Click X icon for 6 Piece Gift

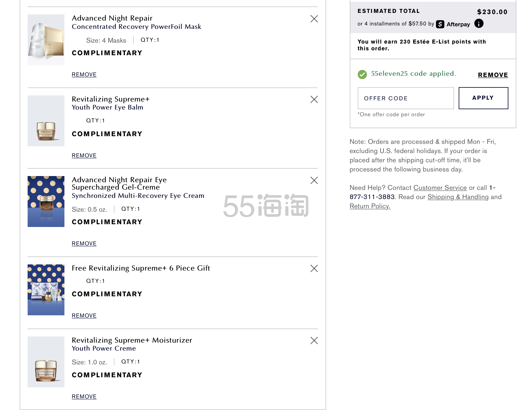(314, 269)
